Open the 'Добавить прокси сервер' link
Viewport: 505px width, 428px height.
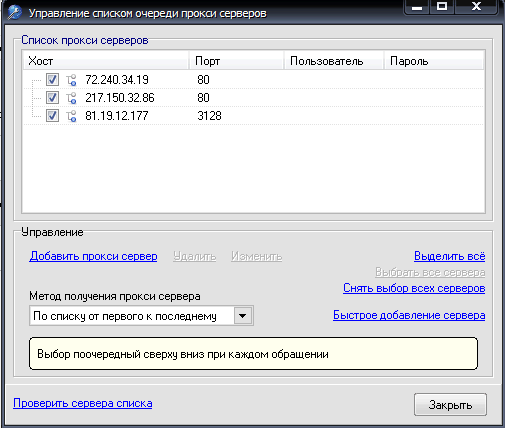93,256
